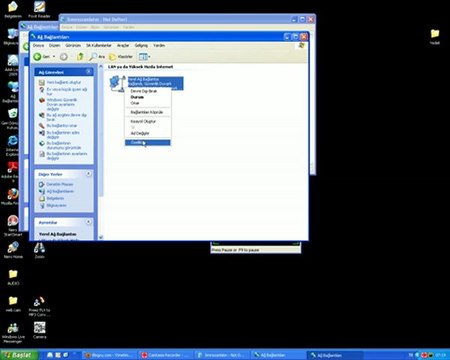Click Bu bağlantının durumunu görüntüle link
This screenshot has height=360, width=450.
(x=64, y=145)
